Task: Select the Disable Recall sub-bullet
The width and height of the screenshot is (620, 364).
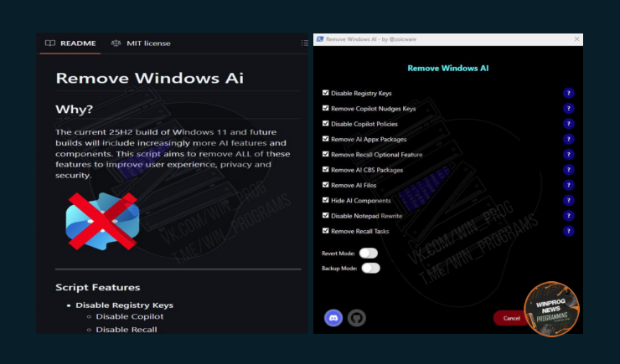Action: [x=127, y=329]
